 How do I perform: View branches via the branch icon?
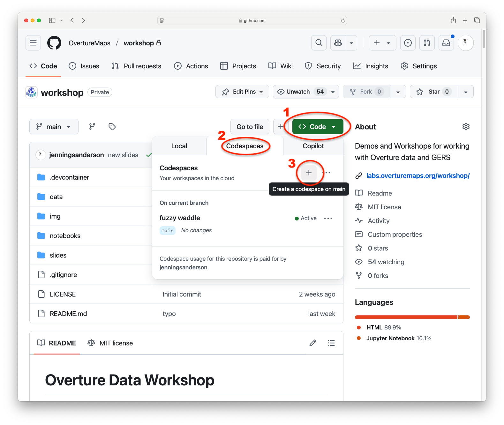[x=92, y=127]
